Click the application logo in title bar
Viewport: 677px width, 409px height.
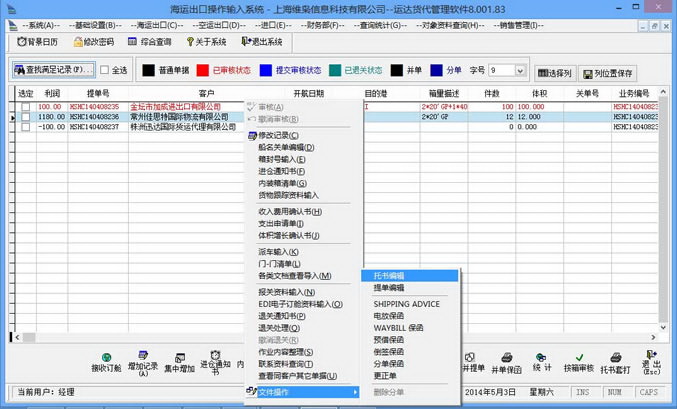click(x=12, y=9)
